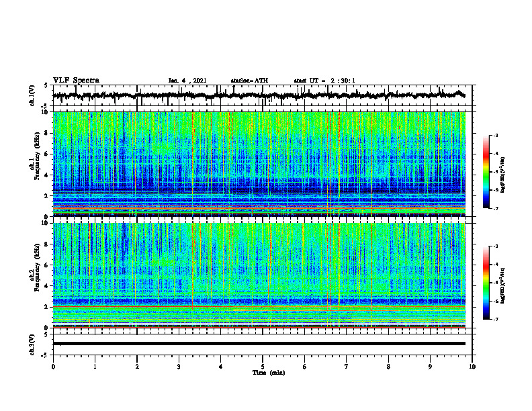Click the time axis tick label "3"
This screenshot has height=411, width=532.
tap(179, 367)
